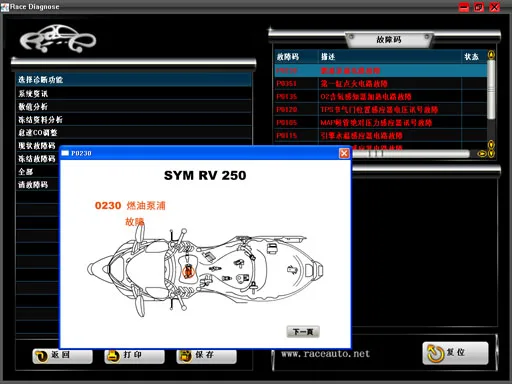512x384 pixels.
Task: Click the SYM RV 250 heading
Action: click(x=205, y=175)
